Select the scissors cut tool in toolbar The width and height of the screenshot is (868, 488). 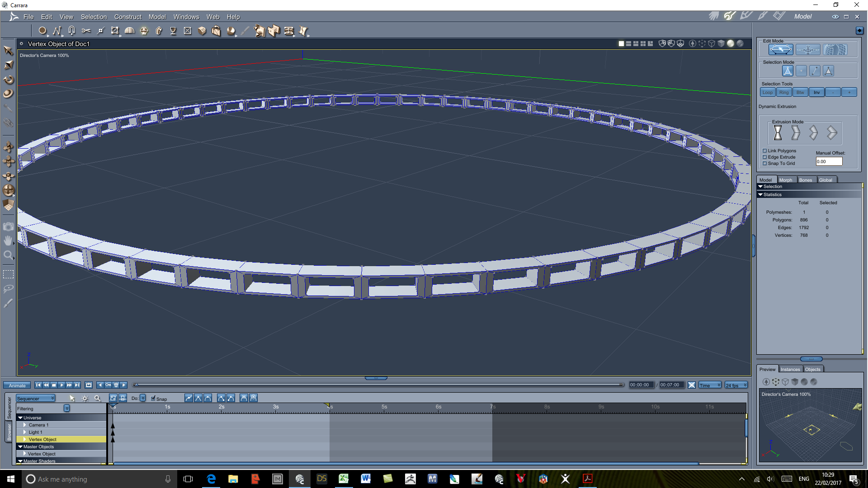tap(86, 31)
